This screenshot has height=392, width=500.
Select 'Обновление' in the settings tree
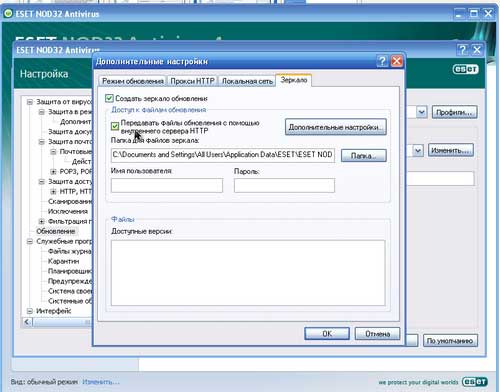pyautogui.click(x=56, y=231)
